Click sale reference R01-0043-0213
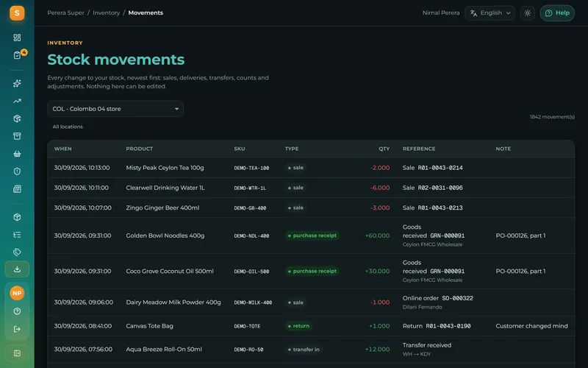Image resolution: width=588 pixels, height=368 pixels. (x=440, y=208)
